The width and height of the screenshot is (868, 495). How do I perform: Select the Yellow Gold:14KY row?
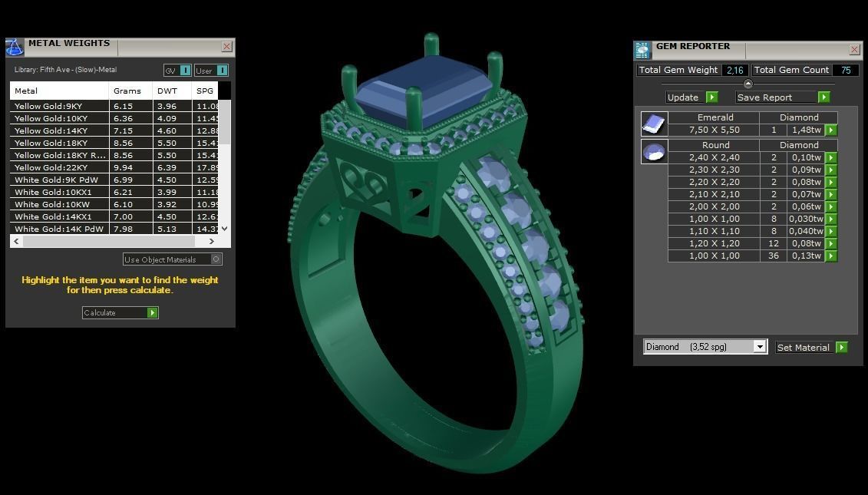(x=114, y=130)
